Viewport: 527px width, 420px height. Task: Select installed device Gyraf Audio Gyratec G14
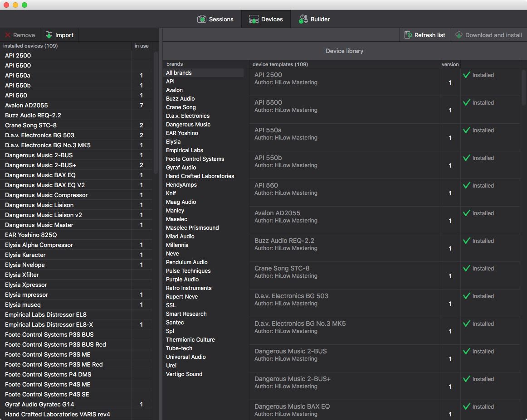[76, 404]
